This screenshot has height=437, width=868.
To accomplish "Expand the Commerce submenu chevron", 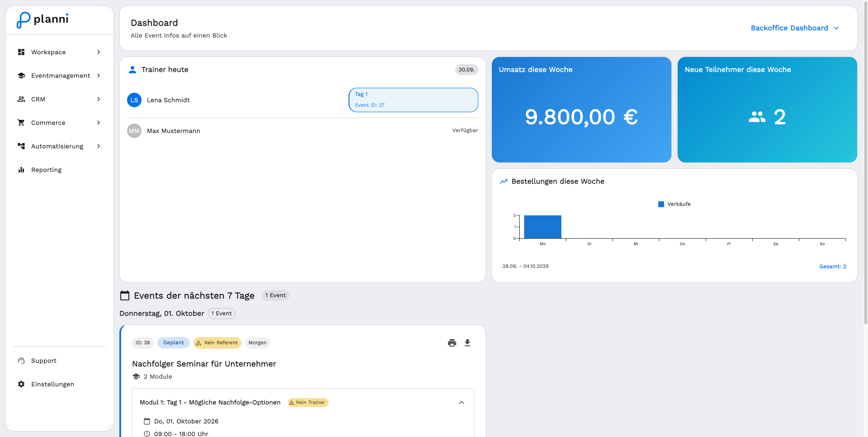I will [98, 123].
